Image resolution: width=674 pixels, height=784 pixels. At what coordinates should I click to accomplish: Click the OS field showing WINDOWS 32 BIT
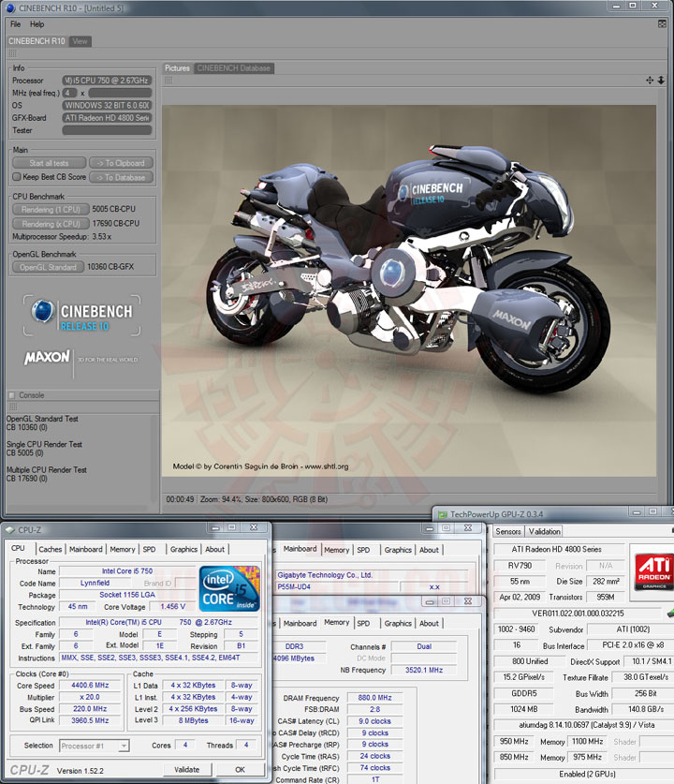[x=107, y=106]
